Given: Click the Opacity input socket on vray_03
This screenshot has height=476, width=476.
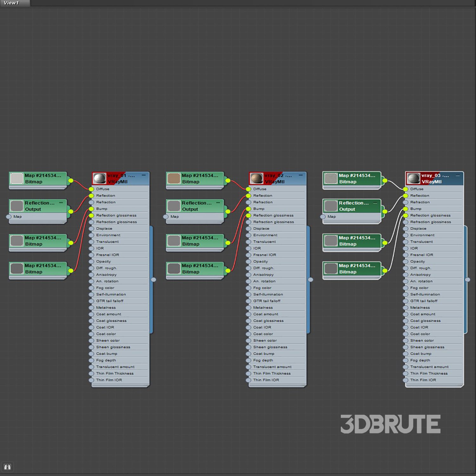Looking at the screenshot, I should click(x=406, y=261).
